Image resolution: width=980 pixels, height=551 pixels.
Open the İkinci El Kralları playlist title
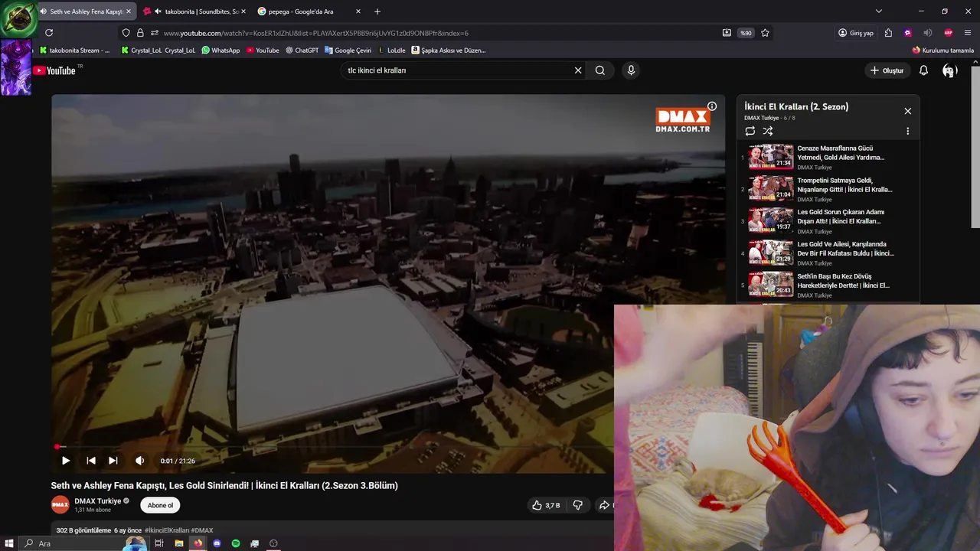796,106
